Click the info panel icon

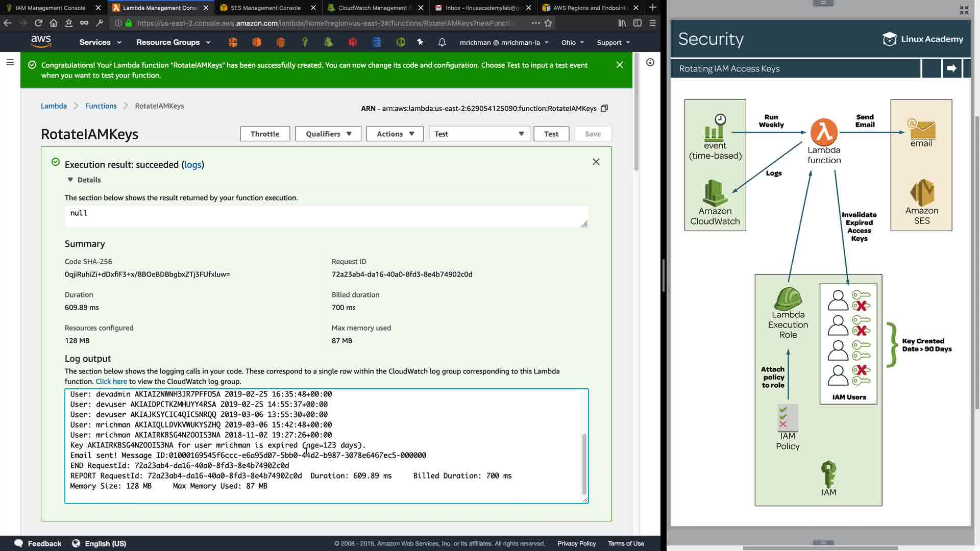point(650,62)
